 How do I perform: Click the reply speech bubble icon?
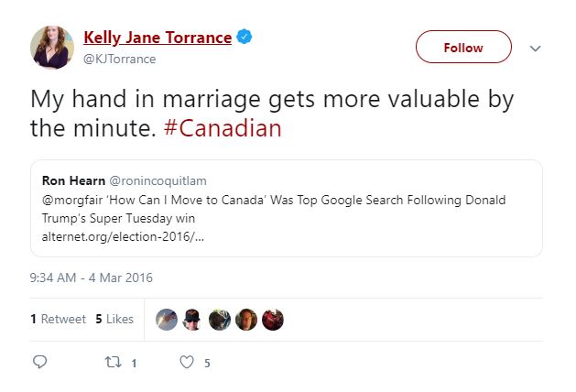pyautogui.click(x=39, y=363)
